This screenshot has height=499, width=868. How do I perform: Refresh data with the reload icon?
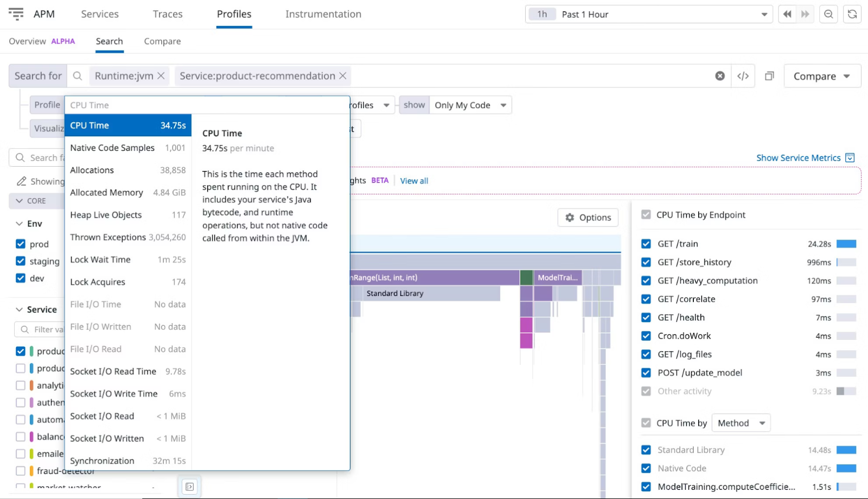[852, 14]
